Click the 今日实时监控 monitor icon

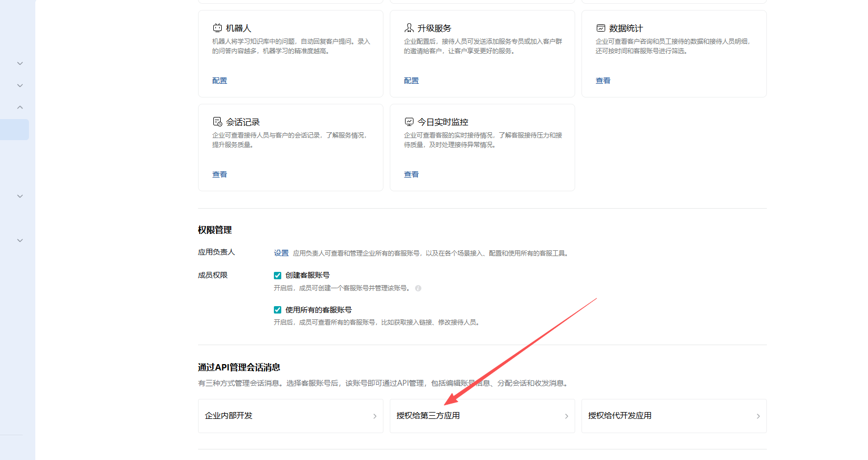click(x=409, y=122)
